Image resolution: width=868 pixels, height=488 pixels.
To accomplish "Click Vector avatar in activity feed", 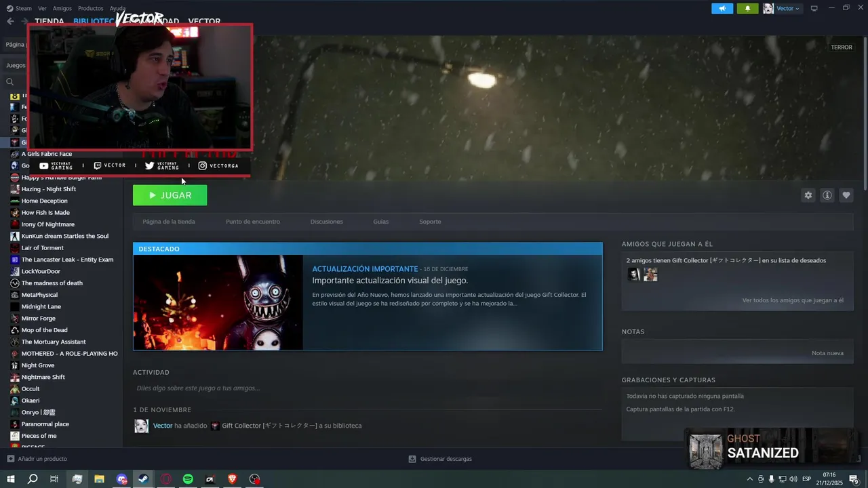I will [141, 426].
